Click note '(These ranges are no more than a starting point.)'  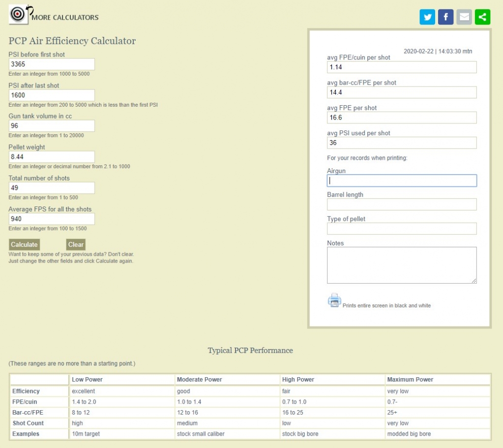coord(72,363)
